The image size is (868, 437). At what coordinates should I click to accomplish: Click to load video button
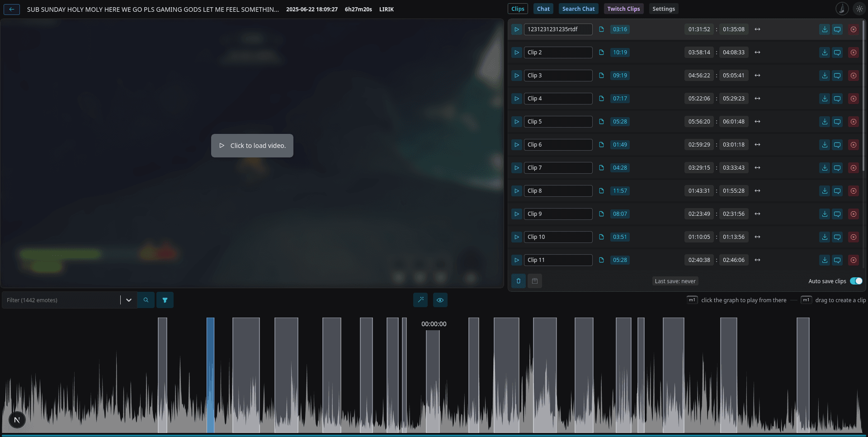(252, 146)
